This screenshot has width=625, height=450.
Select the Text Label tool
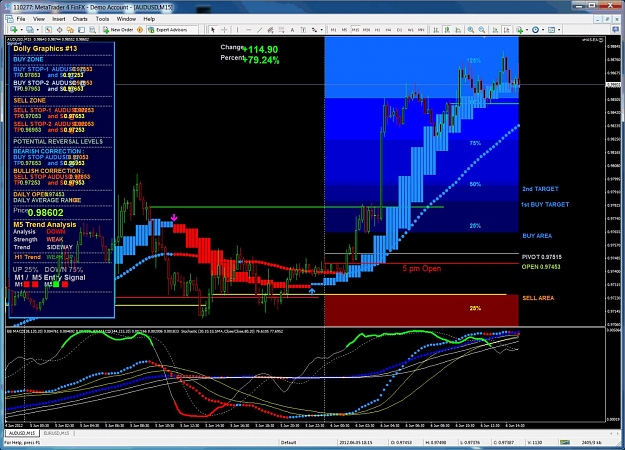[303, 29]
